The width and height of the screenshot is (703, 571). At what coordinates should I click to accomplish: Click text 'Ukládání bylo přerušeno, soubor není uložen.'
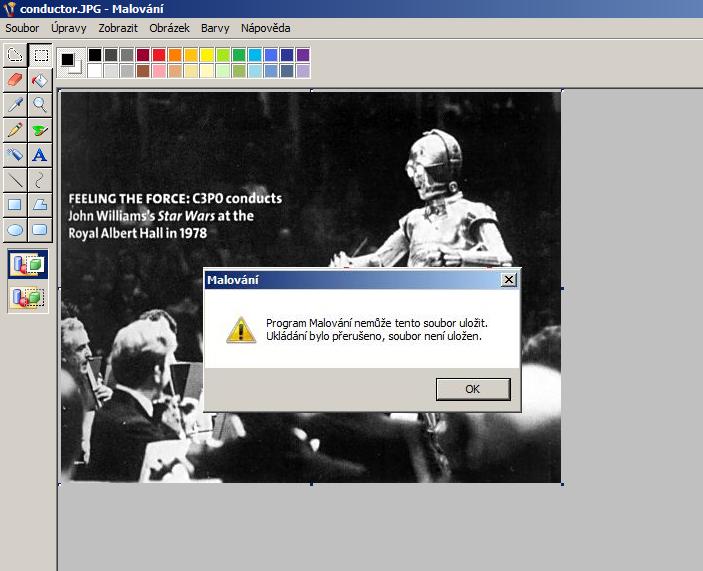tap(373, 336)
